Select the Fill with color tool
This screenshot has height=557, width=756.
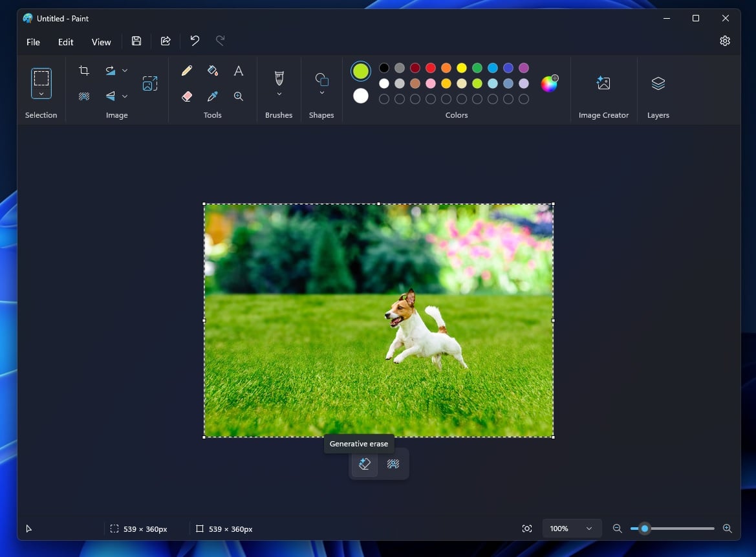click(x=213, y=70)
